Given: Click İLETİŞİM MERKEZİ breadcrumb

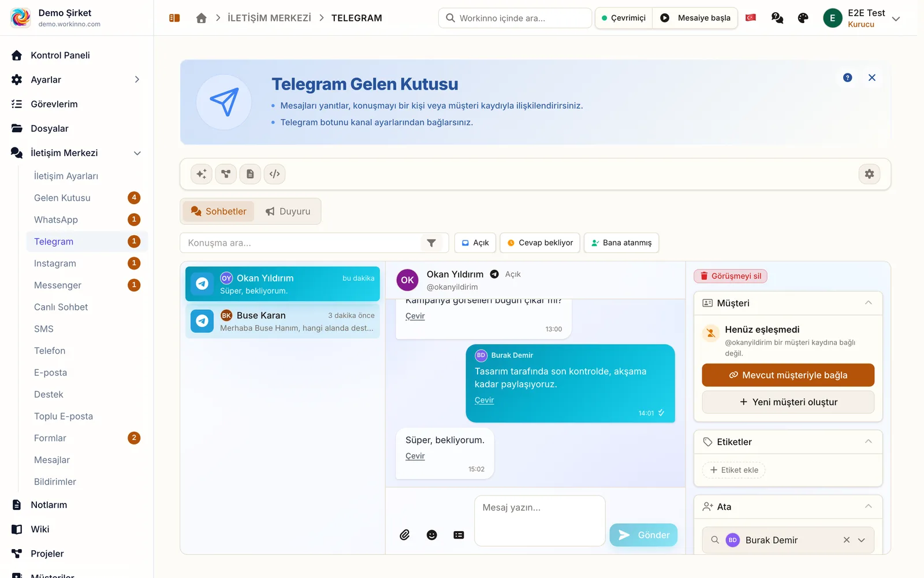Looking at the screenshot, I should [269, 18].
